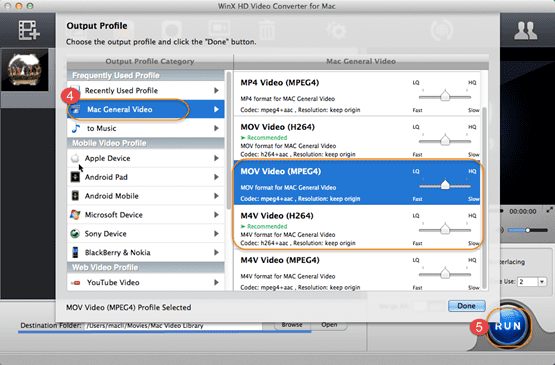Click the Microsoft Windows flag icon
Screen dimensions: 555x365
[x=75, y=215]
